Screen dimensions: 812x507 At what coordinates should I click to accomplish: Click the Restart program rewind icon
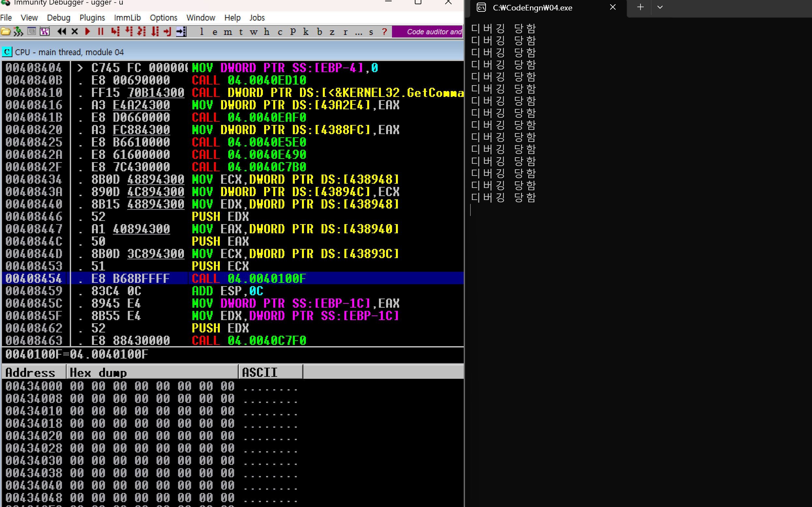tap(61, 32)
